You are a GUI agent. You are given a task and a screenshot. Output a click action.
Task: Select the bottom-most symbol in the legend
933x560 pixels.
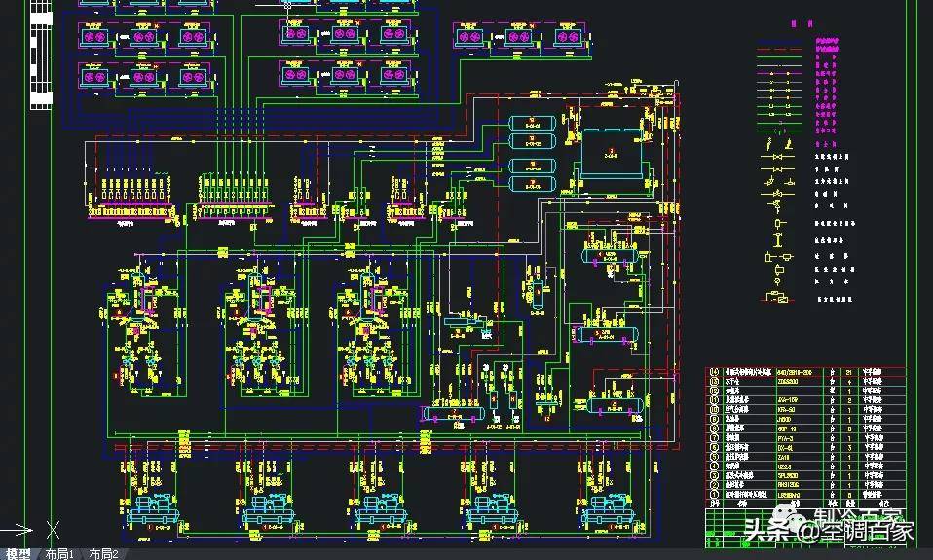(777, 297)
